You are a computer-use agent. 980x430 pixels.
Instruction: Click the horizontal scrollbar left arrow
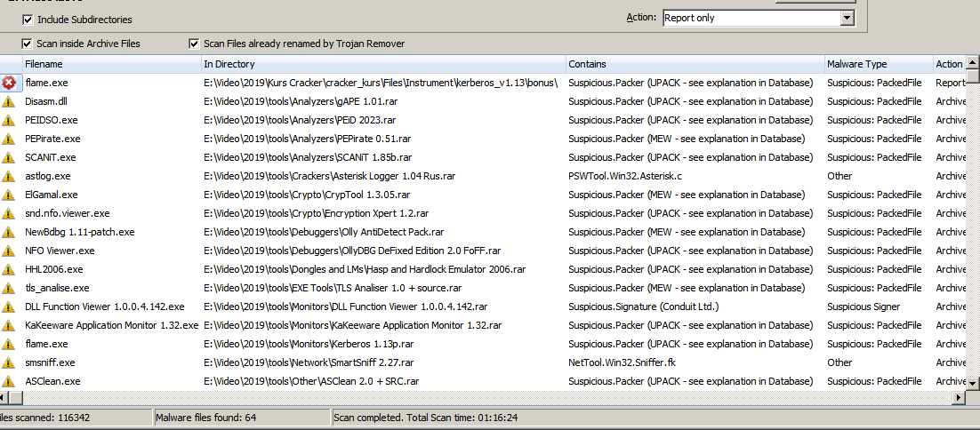(x=4, y=398)
